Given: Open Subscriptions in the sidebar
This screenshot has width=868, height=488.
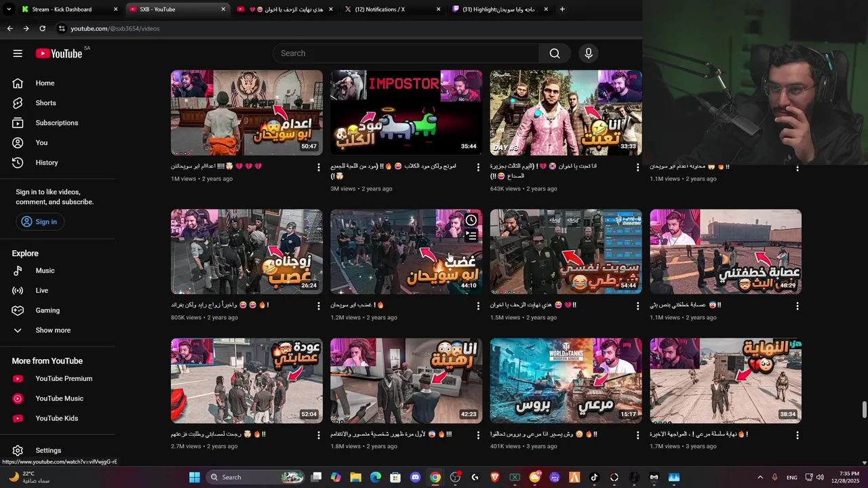Looking at the screenshot, I should coord(58,123).
